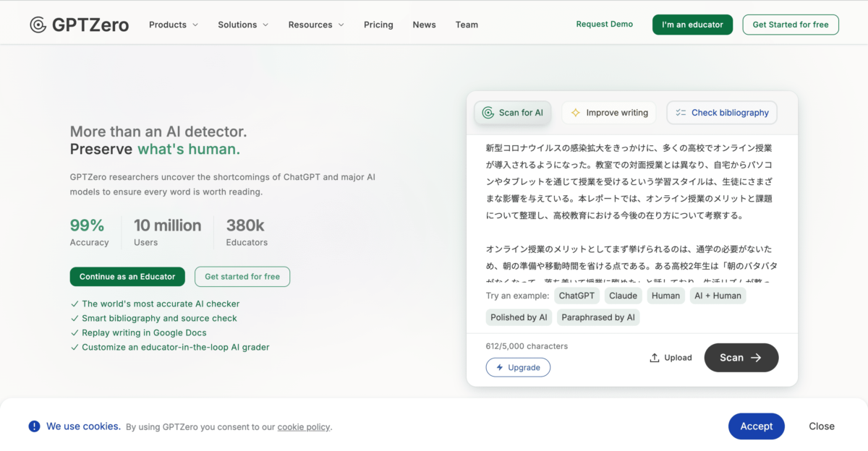Click the arrow icon on Scan button
Image resolution: width=868 pixels, height=451 pixels.
point(756,358)
